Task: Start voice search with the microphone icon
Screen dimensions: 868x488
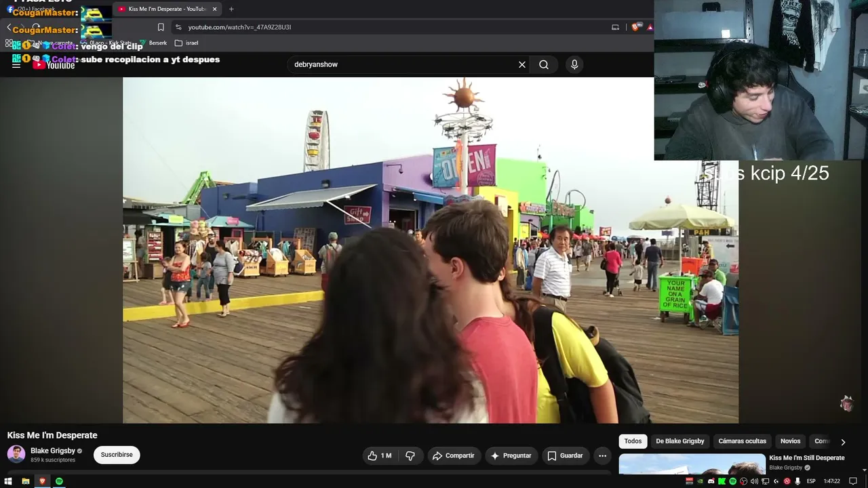Action: [574, 64]
